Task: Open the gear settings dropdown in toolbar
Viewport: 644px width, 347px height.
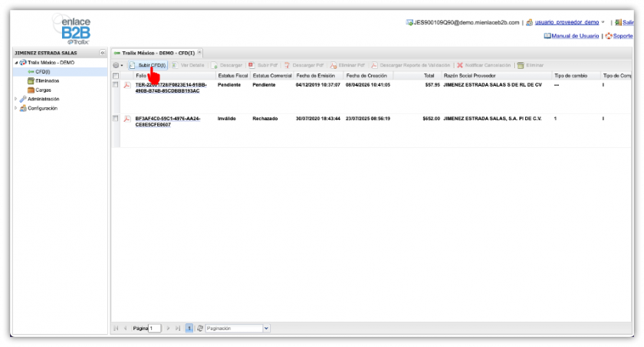Action: [x=117, y=65]
